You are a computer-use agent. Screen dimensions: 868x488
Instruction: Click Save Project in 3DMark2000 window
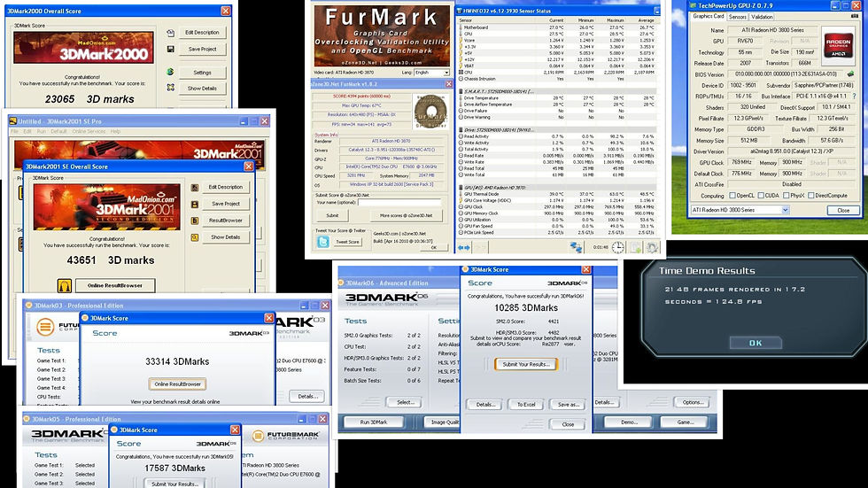coord(202,50)
